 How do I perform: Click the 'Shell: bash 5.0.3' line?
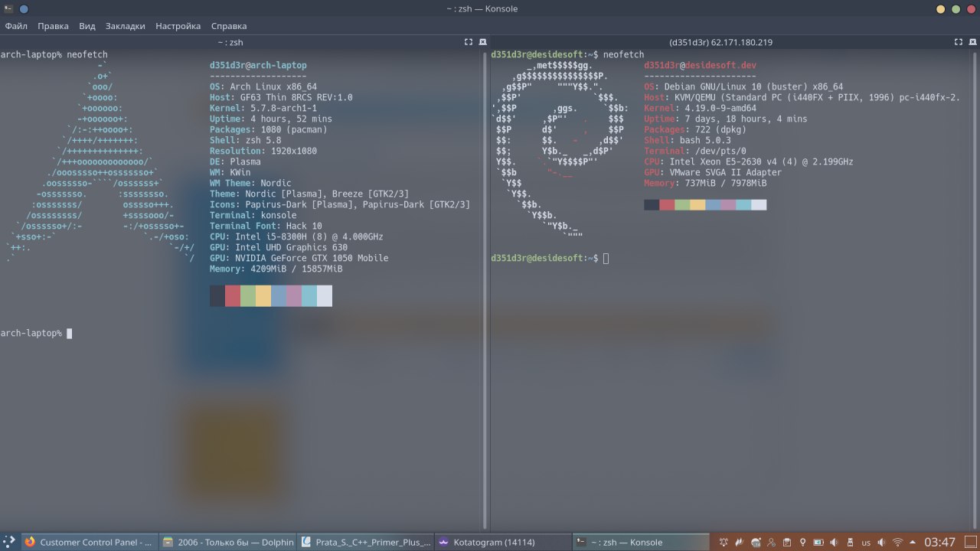688,141
